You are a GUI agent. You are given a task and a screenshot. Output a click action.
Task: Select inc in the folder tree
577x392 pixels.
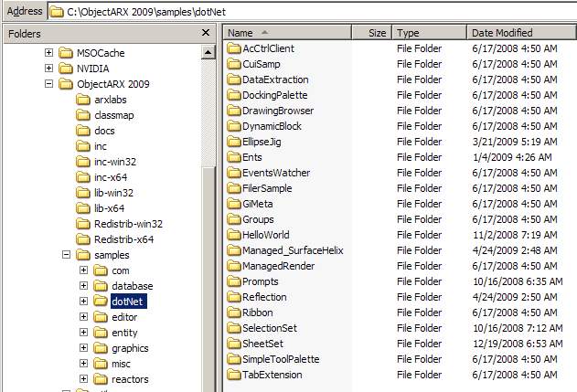[101, 146]
